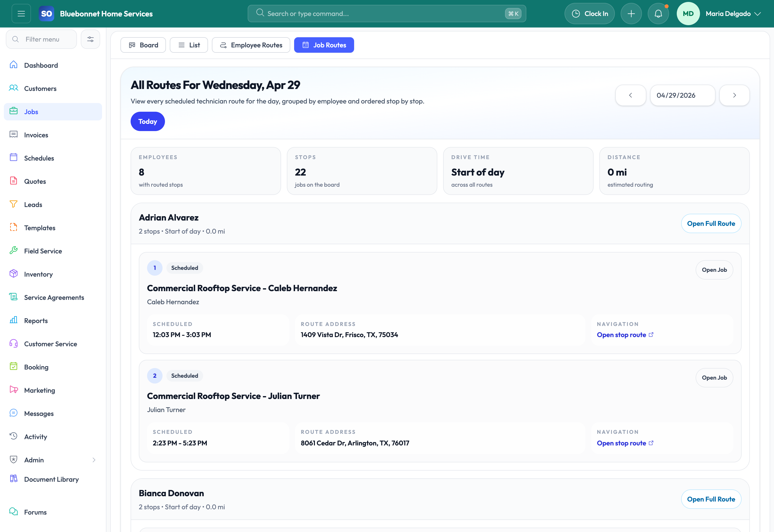
Task: Go to previous day with left chevron
Action: coord(630,95)
